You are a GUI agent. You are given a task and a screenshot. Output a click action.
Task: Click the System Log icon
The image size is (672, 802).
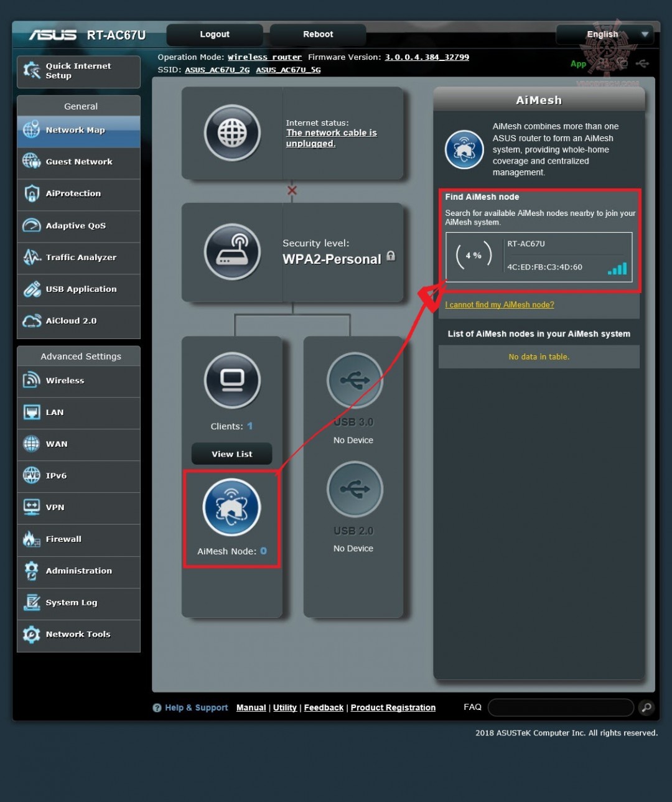click(32, 602)
